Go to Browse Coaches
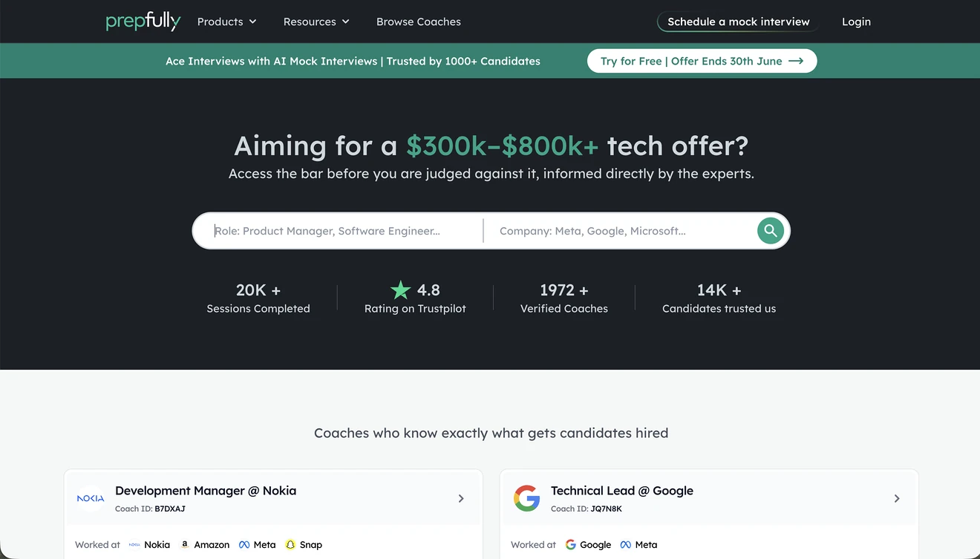980x559 pixels. tap(419, 22)
